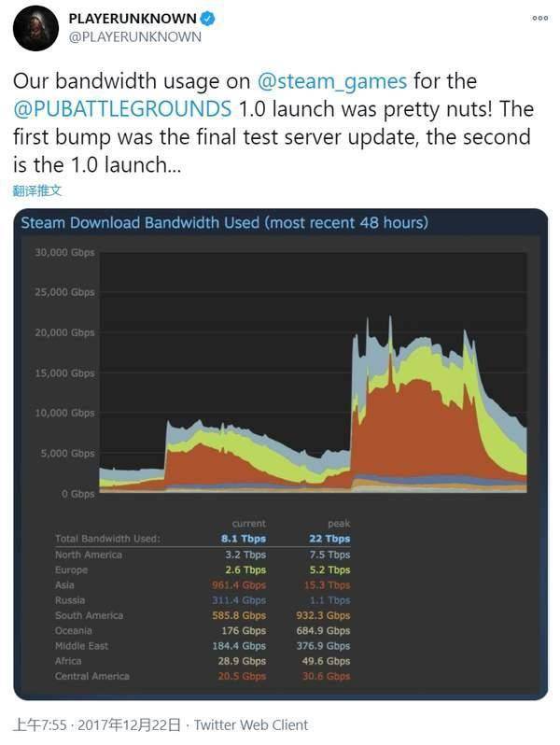Open the @PUBATTLEGROUNDS mention
Screen dimensions: 560x745
122,110
